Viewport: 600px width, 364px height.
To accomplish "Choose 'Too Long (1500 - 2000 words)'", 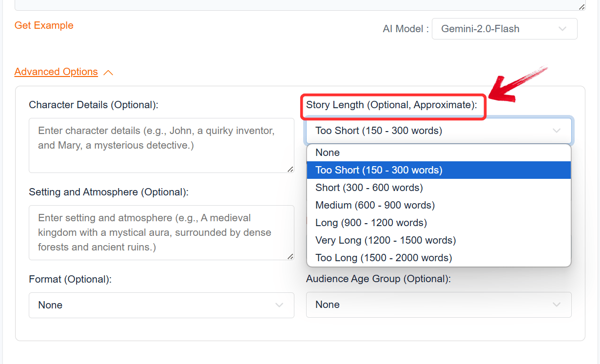I will pos(383,257).
